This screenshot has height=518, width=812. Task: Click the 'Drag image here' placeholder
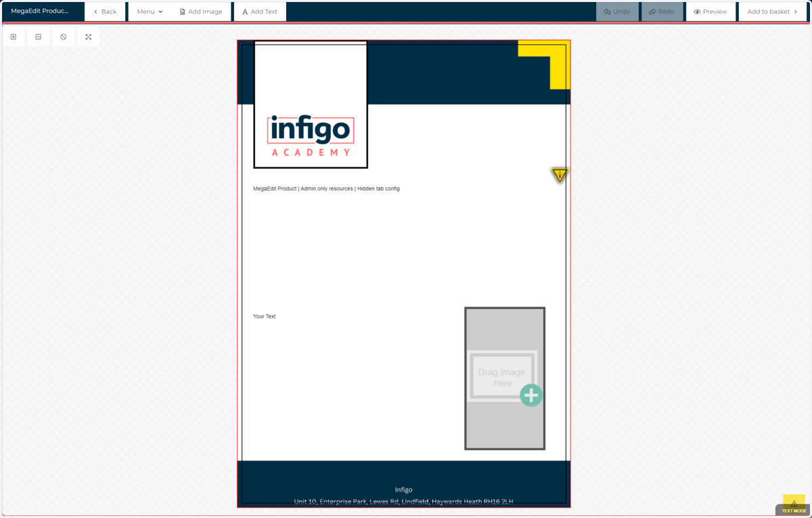pyautogui.click(x=505, y=379)
